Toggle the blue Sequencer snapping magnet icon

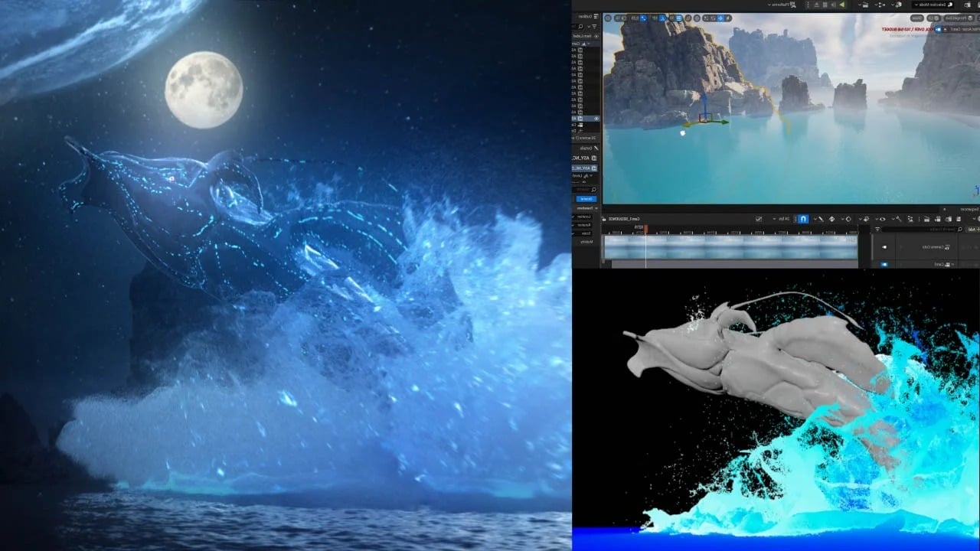[803, 219]
